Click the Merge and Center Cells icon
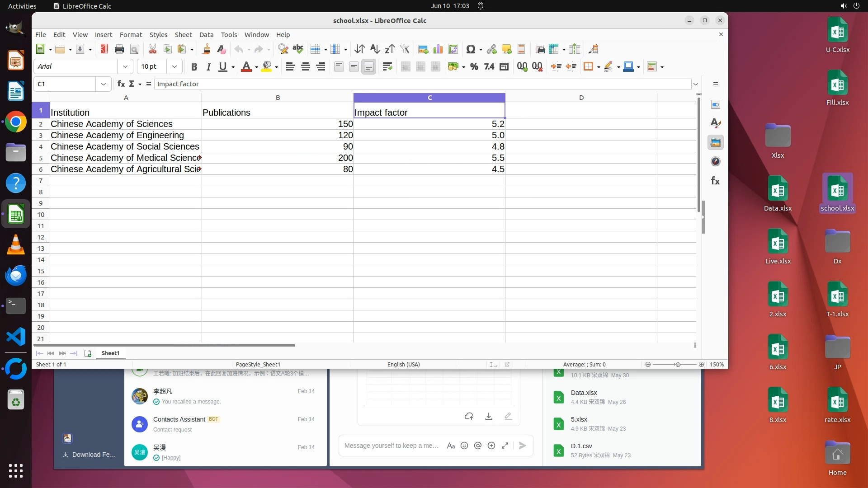This screenshot has width=868, height=488. 406,67
